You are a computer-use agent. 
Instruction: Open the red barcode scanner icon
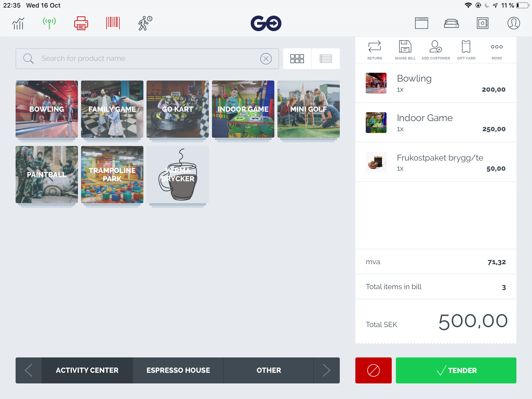pos(113,23)
